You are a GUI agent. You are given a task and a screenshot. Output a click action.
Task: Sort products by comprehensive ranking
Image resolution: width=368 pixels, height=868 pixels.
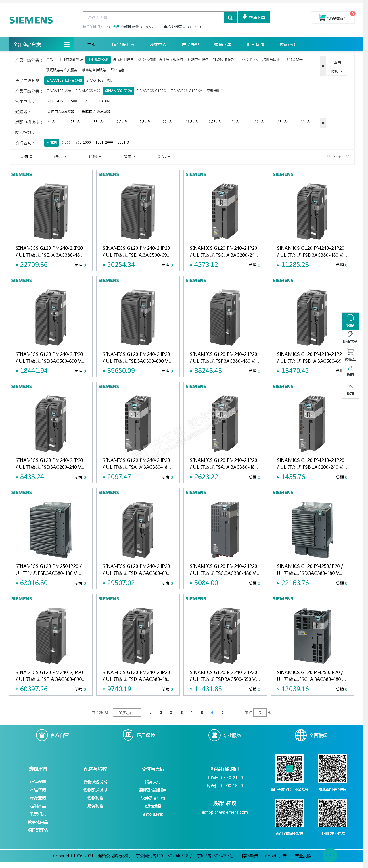[x=60, y=157]
